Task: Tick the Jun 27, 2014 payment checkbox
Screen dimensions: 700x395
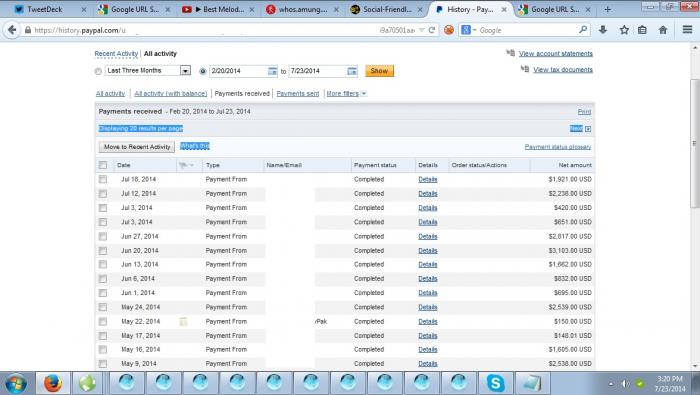Action: point(103,237)
